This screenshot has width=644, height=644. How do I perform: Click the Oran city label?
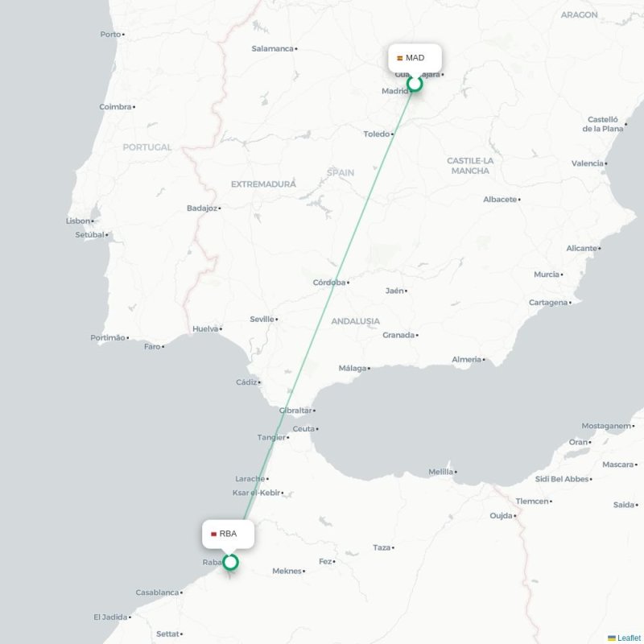tap(578, 442)
